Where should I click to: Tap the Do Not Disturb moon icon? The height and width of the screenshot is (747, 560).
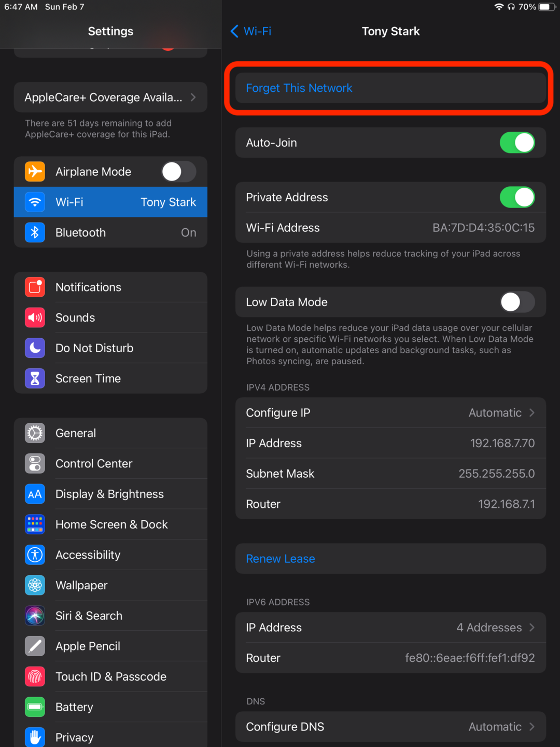click(x=35, y=348)
